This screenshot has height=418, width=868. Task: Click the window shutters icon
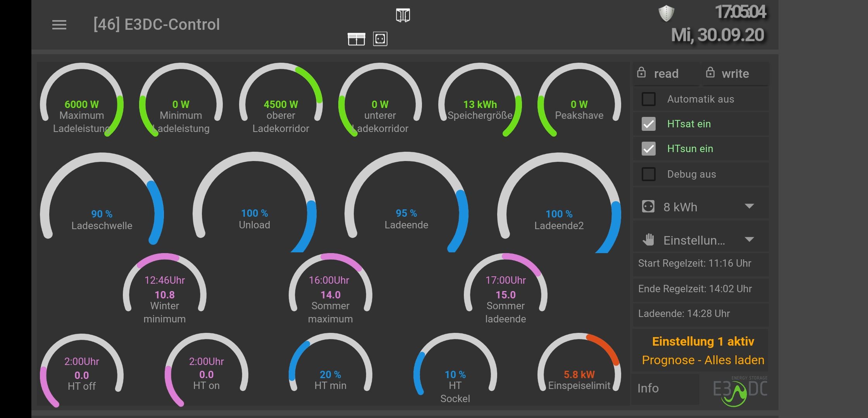click(403, 15)
